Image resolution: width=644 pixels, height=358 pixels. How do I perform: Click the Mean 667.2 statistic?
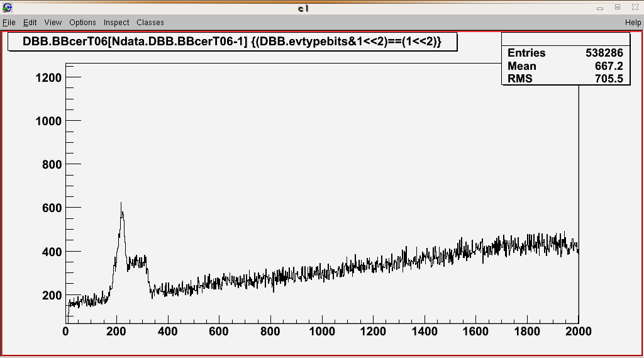pos(565,66)
